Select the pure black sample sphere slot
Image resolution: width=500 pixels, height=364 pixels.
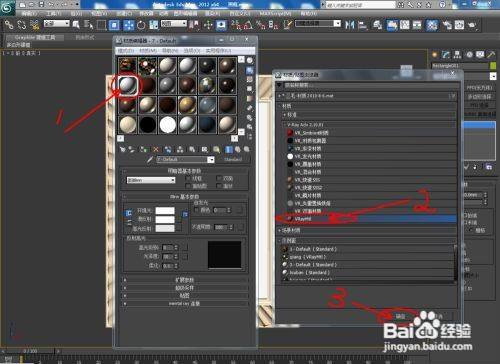tap(147, 125)
